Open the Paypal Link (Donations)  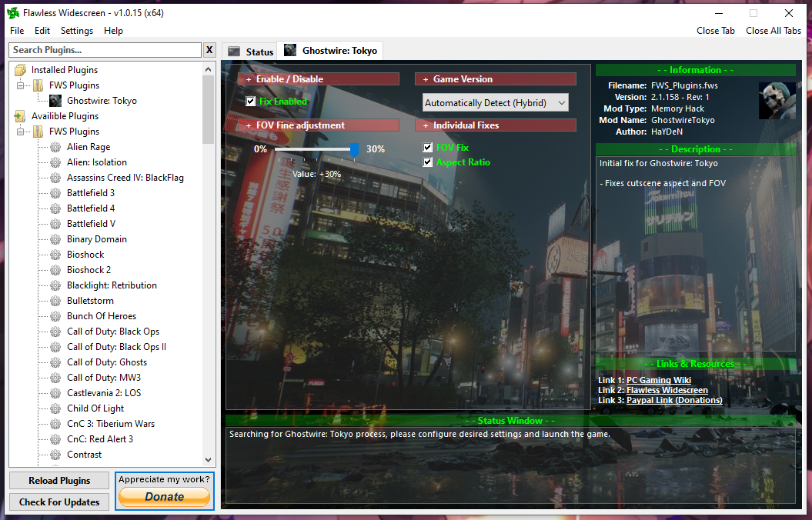674,400
